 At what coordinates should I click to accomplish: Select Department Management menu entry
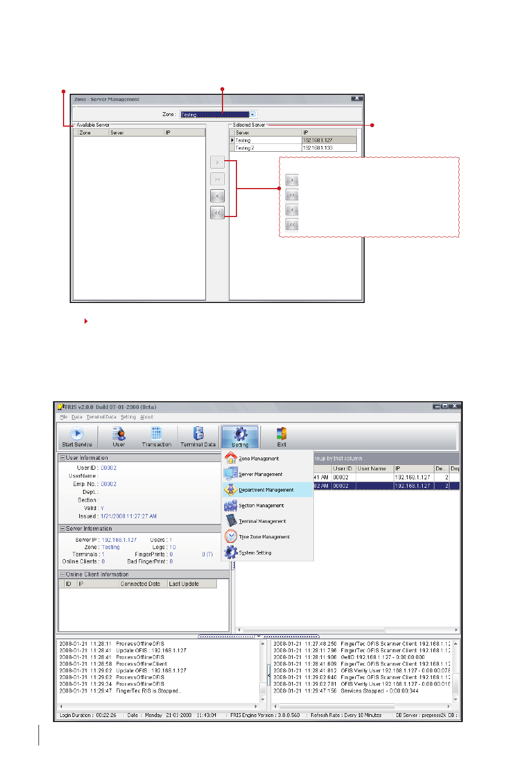tap(268, 489)
